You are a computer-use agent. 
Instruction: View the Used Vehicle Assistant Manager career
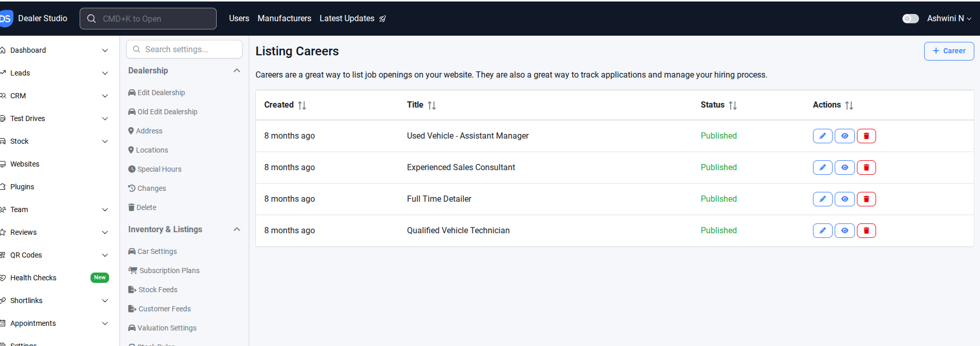(845, 136)
